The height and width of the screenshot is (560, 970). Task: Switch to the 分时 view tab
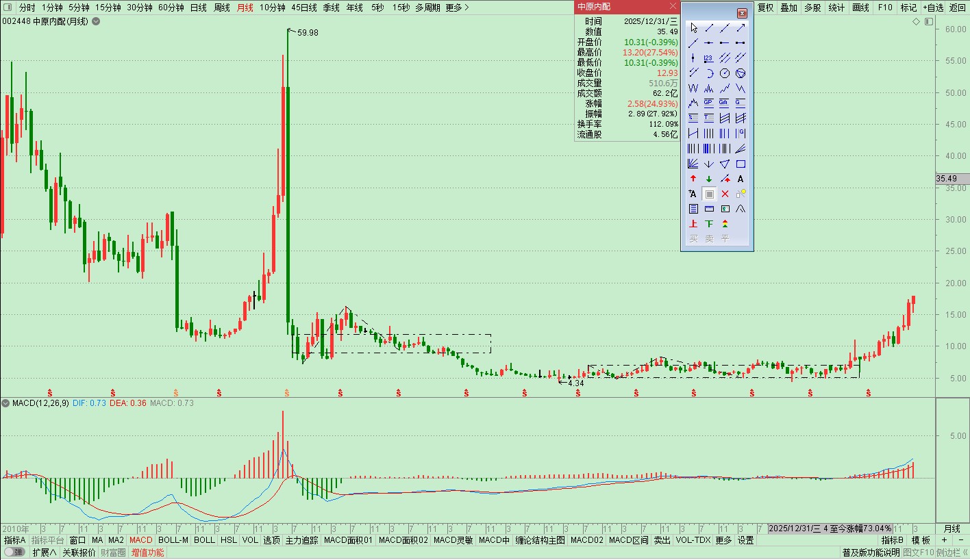pyautogui.click(x=27, y=8)
